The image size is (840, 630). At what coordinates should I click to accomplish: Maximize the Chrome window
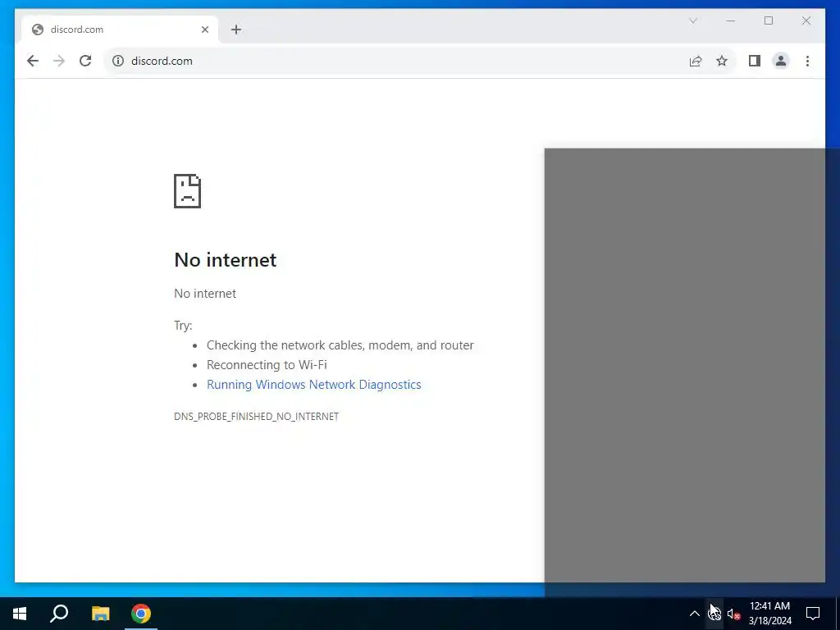768,21
